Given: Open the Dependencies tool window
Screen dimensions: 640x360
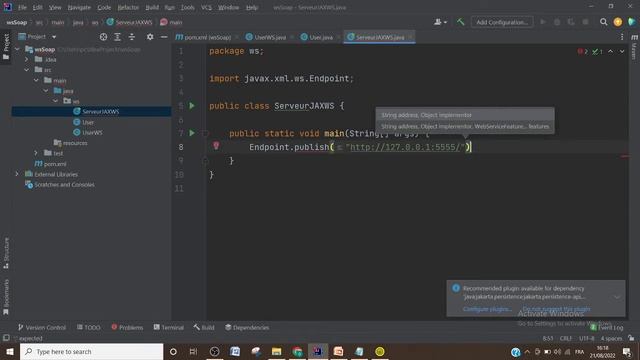Looking at the screenshot, I should pyautogui.click(x=247, y=327).
